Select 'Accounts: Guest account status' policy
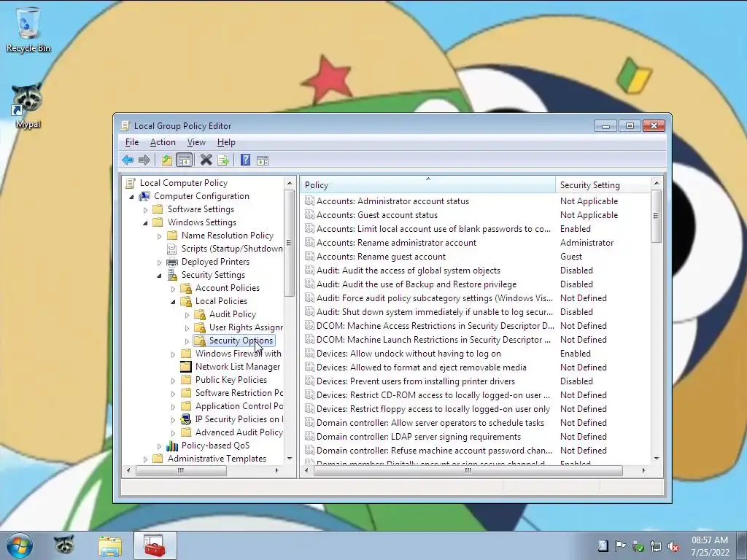 (x=377, y=215)
